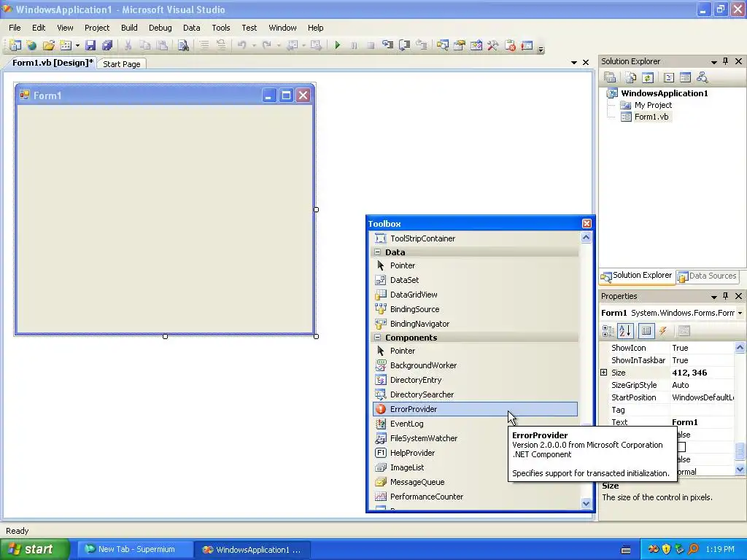This screenshot has height=560, width=747.
Task: Select the HelpProvider component in Toolbox
Action: point(475,453)
